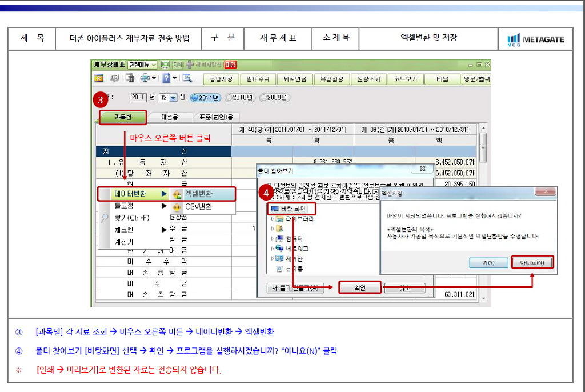Click the magnifier icon beside 찾기
The height and width of the screenshot is (392, 585).
click(105, 217)
